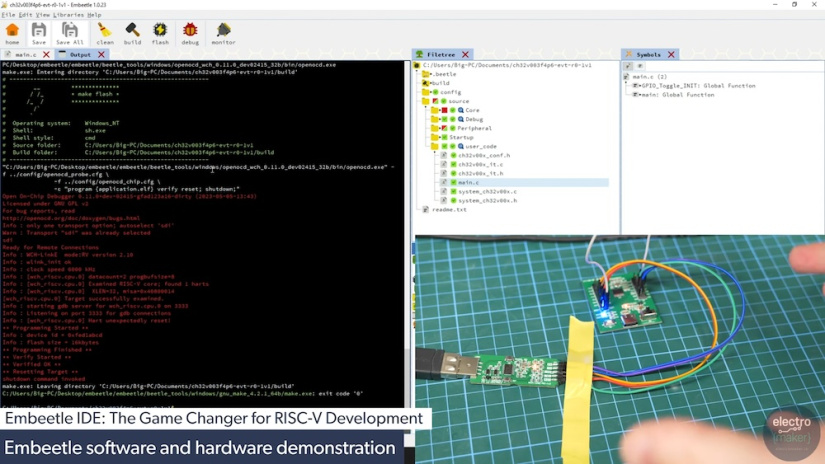Click the home toolbar icon
Image resolution: width=825 pixels, height=464 pixels.
[12, 33]
